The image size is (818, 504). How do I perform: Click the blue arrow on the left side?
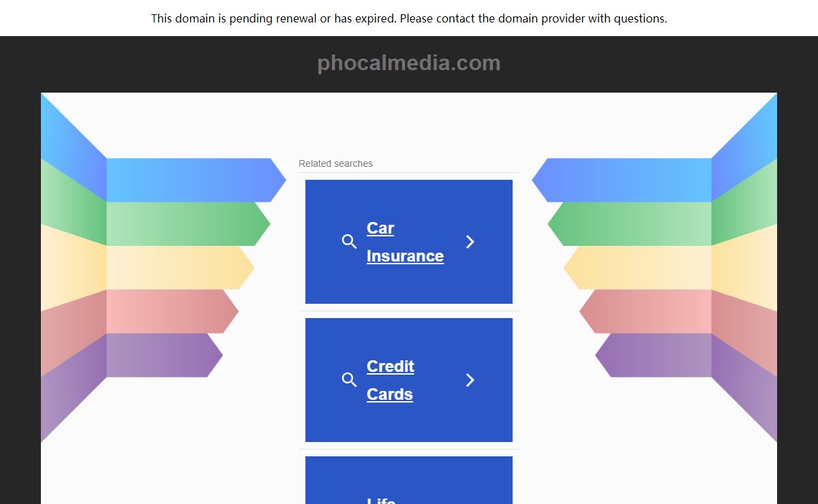(196, 180)
